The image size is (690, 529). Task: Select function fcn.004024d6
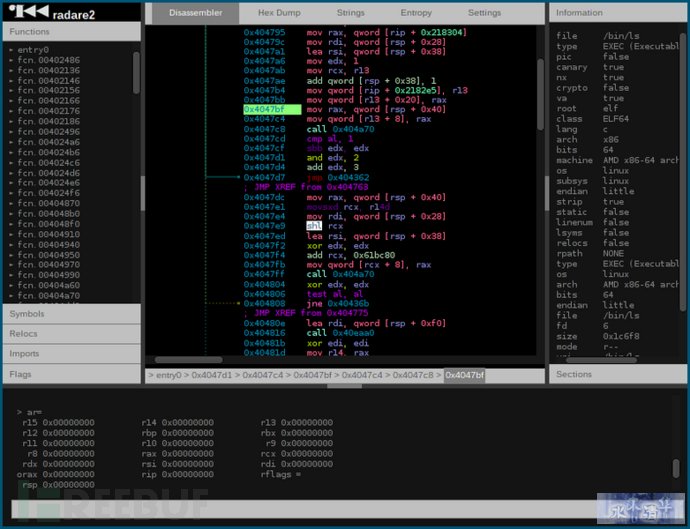point(48,173)
